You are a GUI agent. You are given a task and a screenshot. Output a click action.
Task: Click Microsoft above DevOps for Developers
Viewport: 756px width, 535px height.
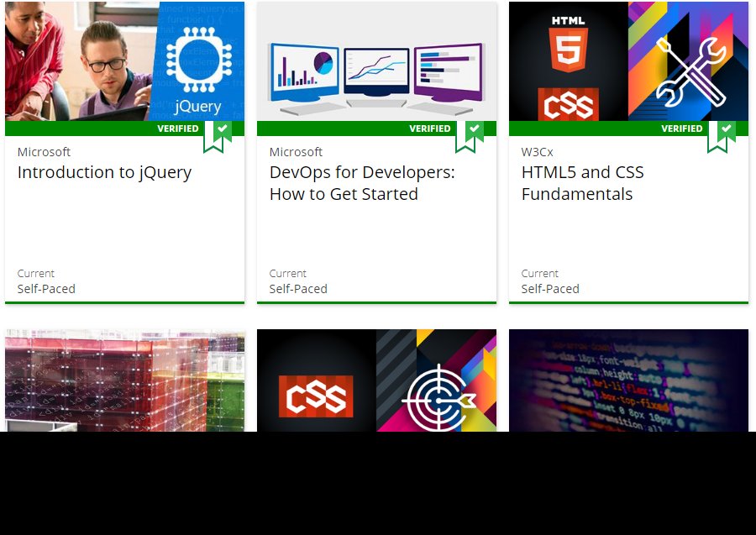click(296, 152)
